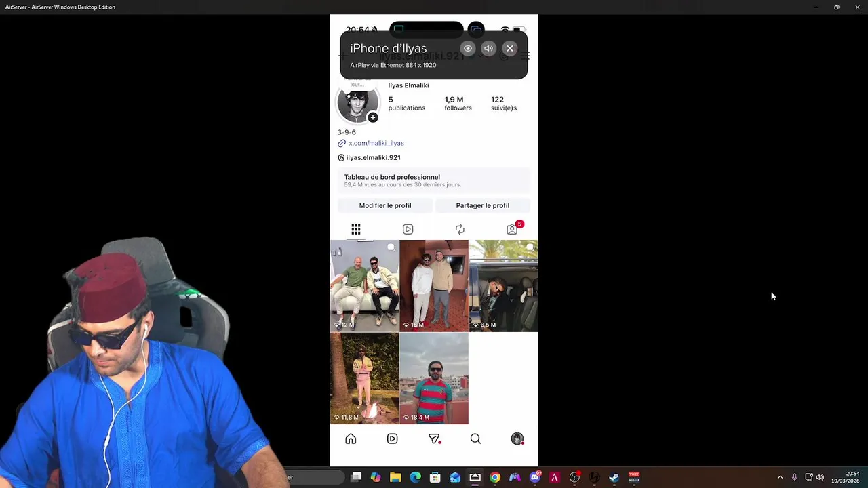Mute audio with the AirPlay speaker icon
Image resolution: width=868 pixels, height=488 pixels.
pyautogui.click(x=488, y=49)
